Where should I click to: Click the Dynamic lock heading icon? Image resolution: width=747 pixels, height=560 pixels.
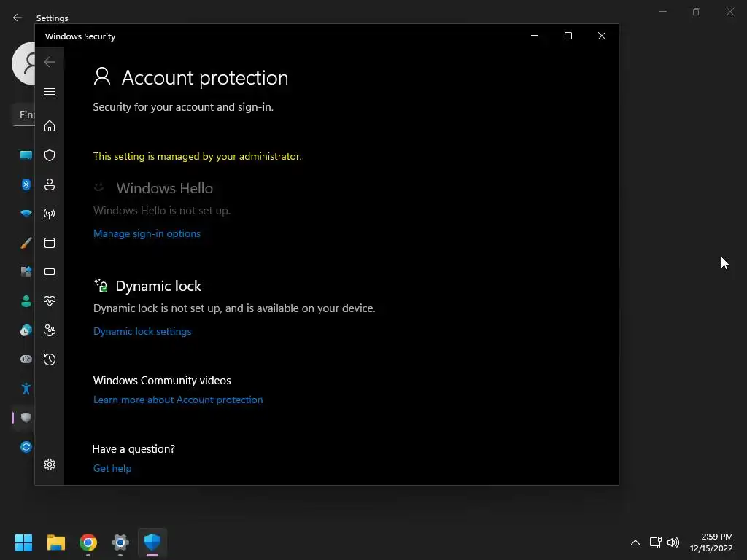click(x=101, y=285)
